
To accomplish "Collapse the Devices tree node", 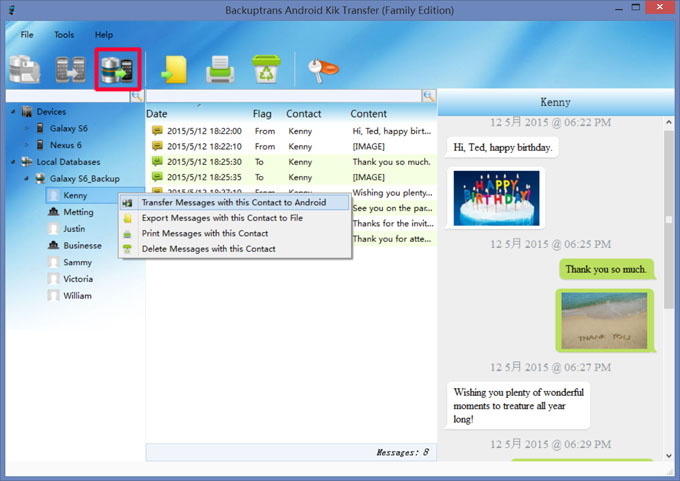I will [13, 111].
